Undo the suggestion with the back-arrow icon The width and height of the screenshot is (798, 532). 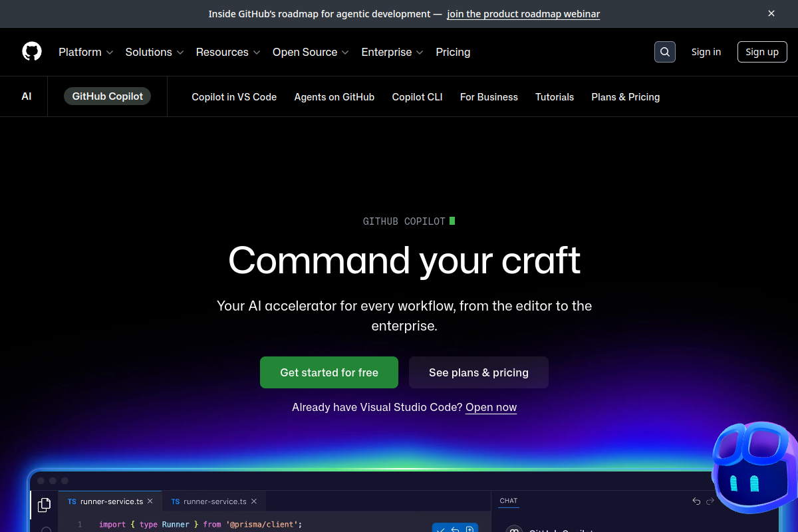(x=455, y=529)
